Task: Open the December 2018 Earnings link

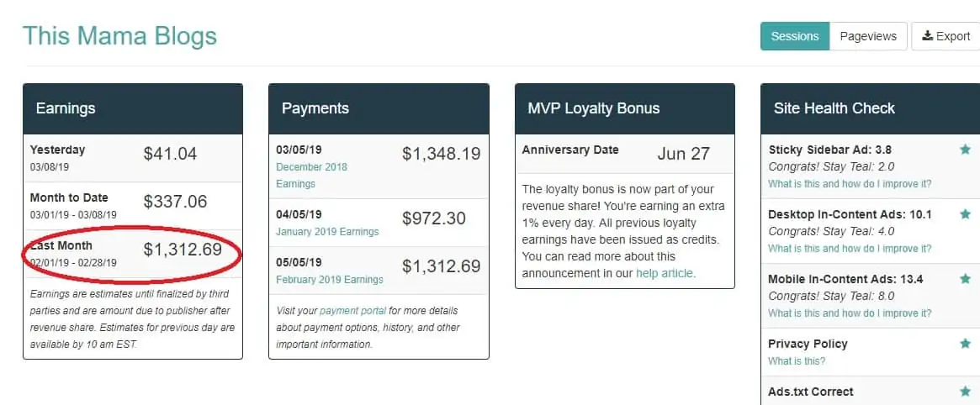Action: pyautogui.click(x=311, y=176)
